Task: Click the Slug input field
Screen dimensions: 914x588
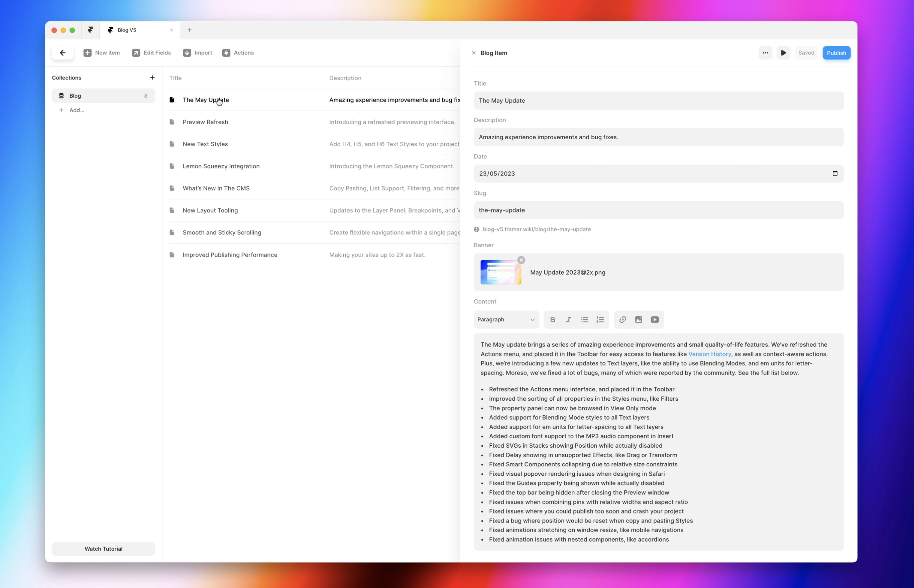Action: pos(659,210)
